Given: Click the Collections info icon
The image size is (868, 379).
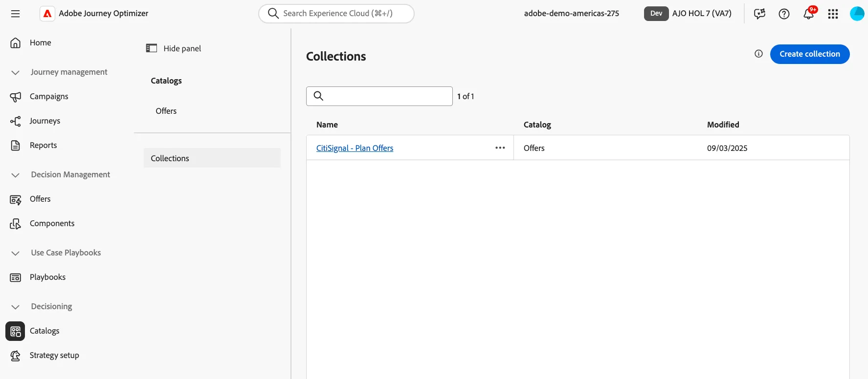Looking at the screenshot, I should (x=758, y=54).
